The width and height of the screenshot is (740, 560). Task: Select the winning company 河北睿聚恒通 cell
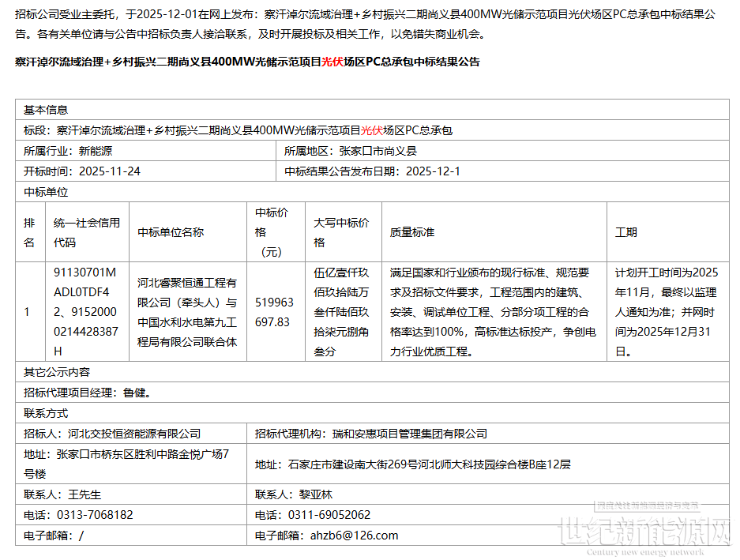coord(187,312)
